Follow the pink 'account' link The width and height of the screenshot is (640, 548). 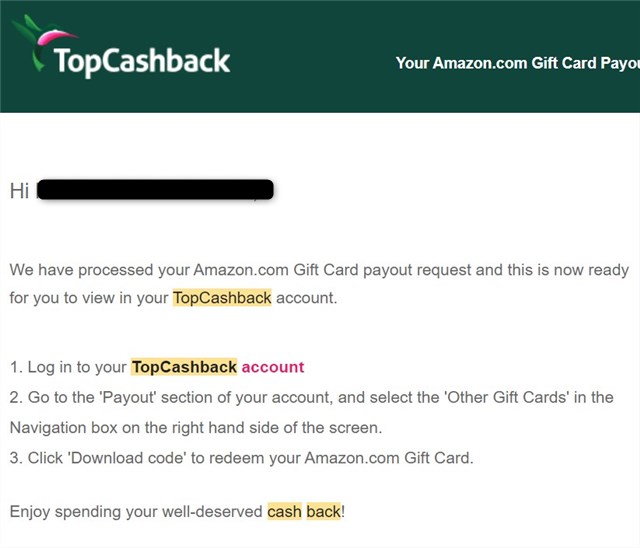[x=273, y=367]
